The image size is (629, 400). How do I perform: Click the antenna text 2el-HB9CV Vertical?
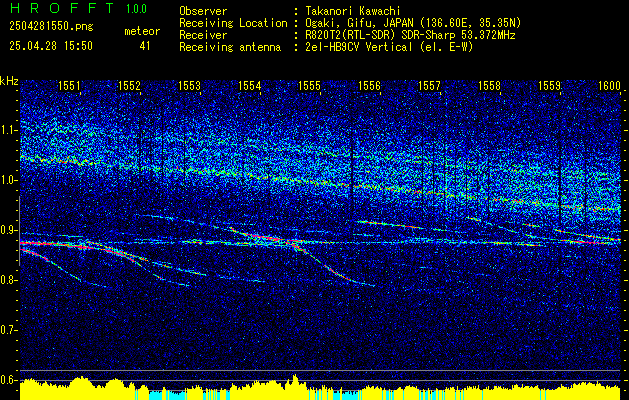click(x=359, y=47)
